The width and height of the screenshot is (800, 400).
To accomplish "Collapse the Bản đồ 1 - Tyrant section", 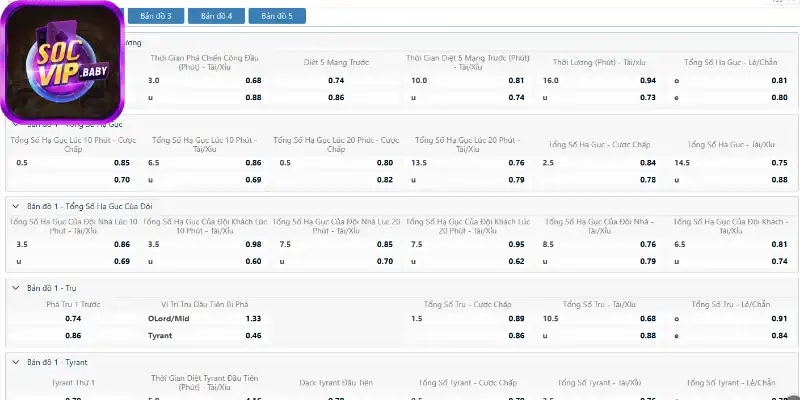I will click(x=15, y=360).
